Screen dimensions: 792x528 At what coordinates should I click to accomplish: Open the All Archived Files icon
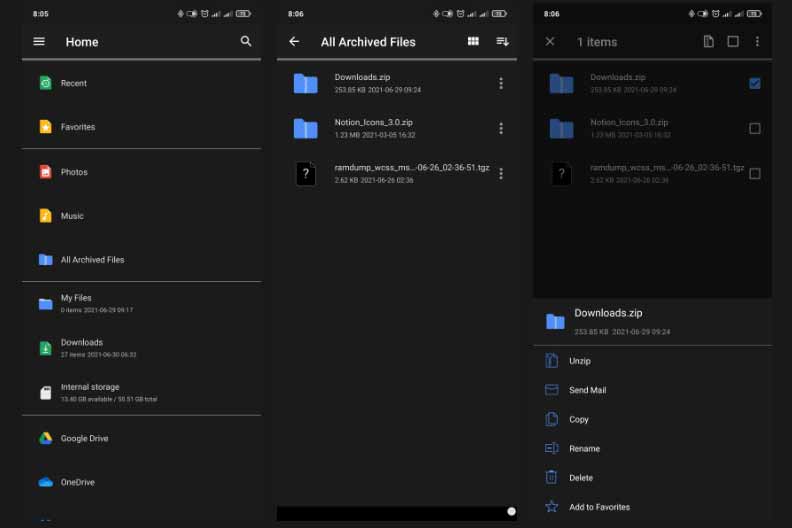point(45,260)
